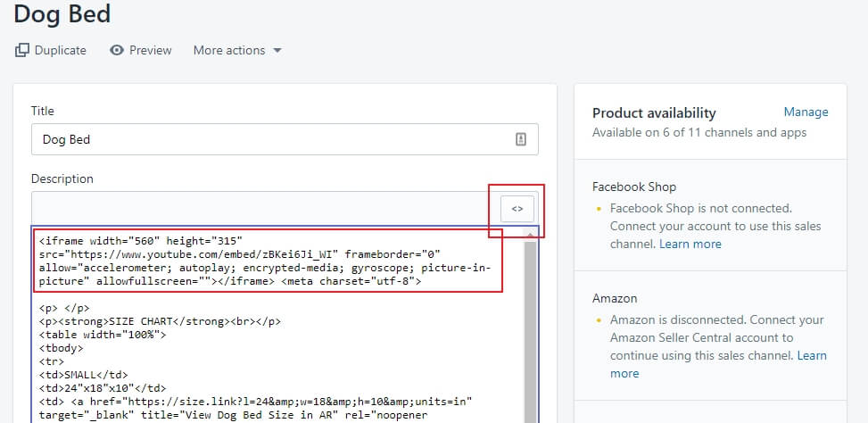Click the <td>SMALL</td> line
Viewport: 868px width, 423px height.
pyautogui.click(x=84, y=375)
